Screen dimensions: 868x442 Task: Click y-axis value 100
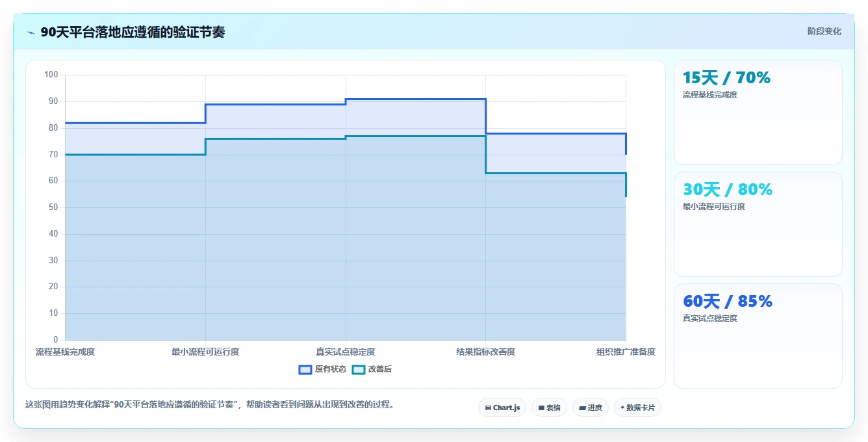51,75
